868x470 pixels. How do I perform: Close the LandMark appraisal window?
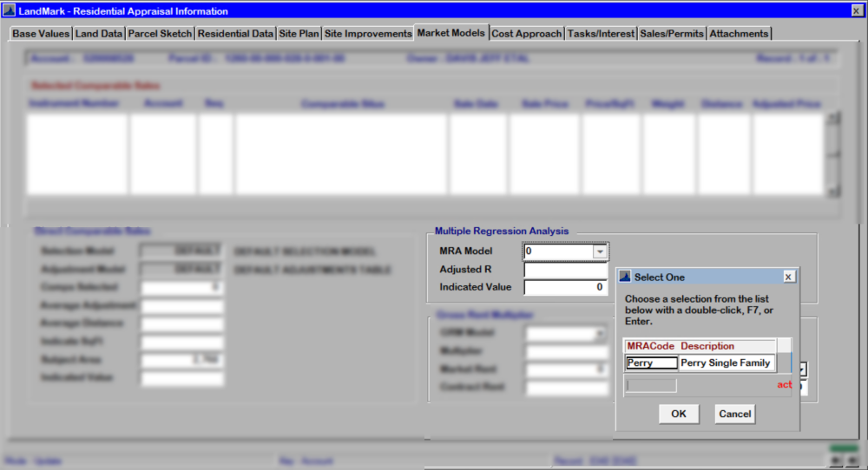[x=857, y=10]
